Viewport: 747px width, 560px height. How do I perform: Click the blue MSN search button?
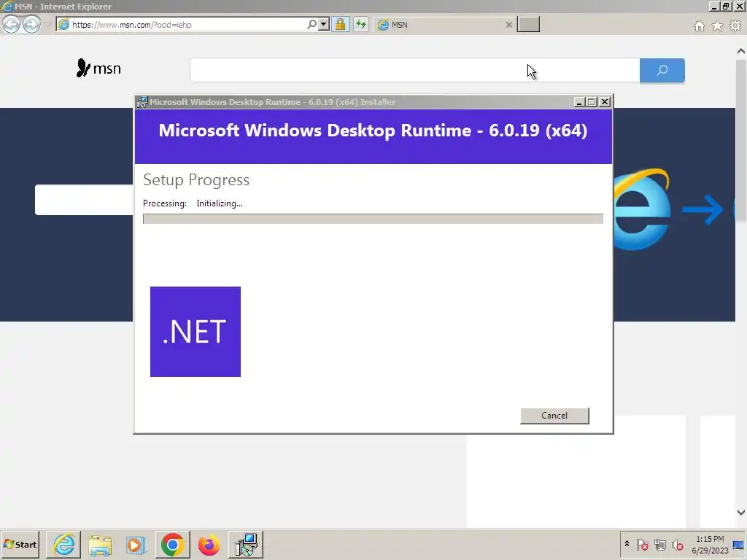click(x=662, y=71)
